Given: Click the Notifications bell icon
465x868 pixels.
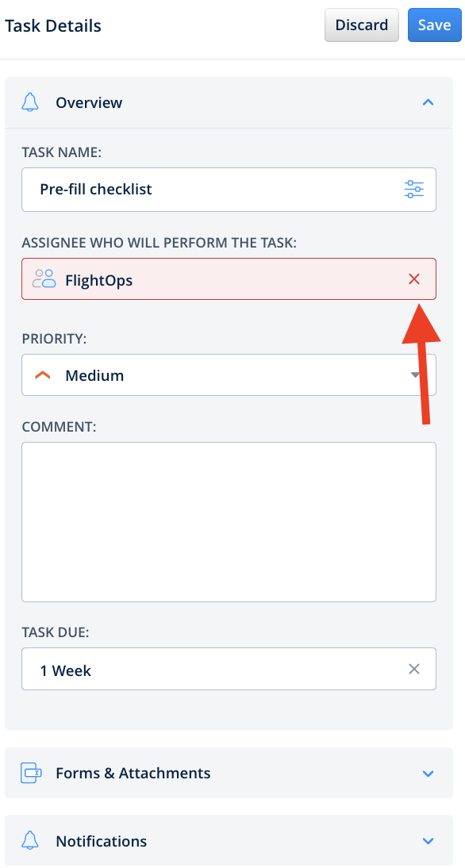Looking at the screenshot, I should 30,841.
